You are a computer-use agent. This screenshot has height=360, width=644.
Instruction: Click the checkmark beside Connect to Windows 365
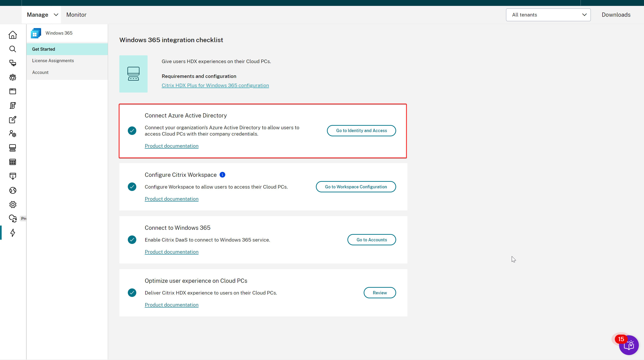tap(132, 239)
